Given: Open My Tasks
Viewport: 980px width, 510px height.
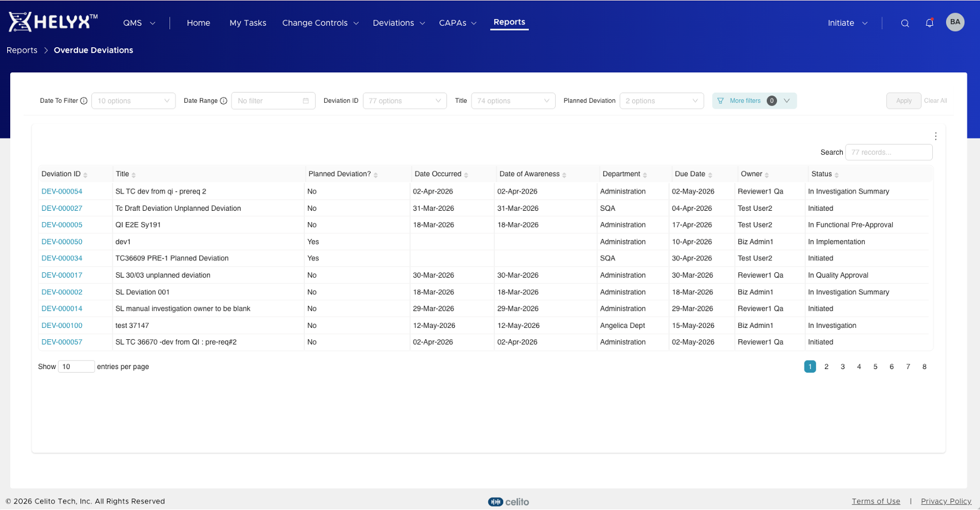Looking at the screenshot, I should click(248, 23).
